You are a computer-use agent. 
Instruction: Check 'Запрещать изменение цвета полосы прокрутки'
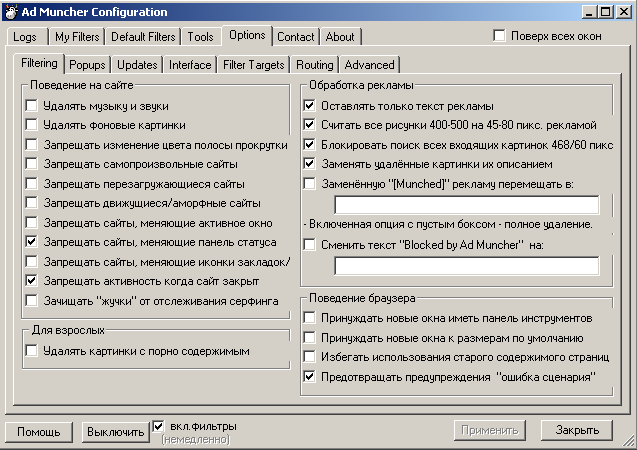[31, 145]
